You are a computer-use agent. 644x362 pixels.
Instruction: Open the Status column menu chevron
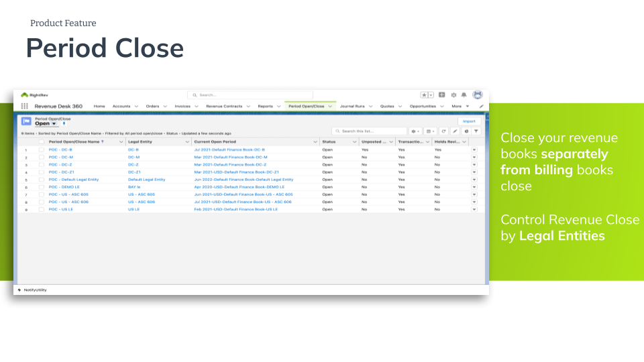(x=354, y=142)
